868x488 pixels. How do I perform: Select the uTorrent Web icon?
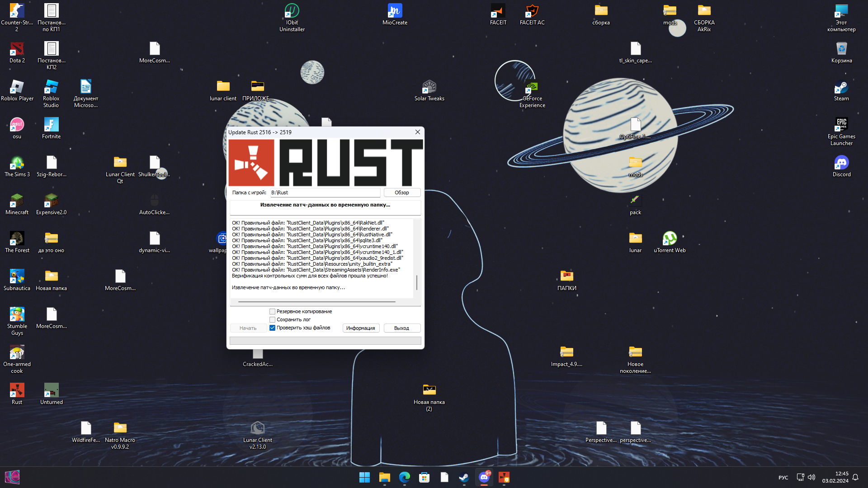click(670, 242)
